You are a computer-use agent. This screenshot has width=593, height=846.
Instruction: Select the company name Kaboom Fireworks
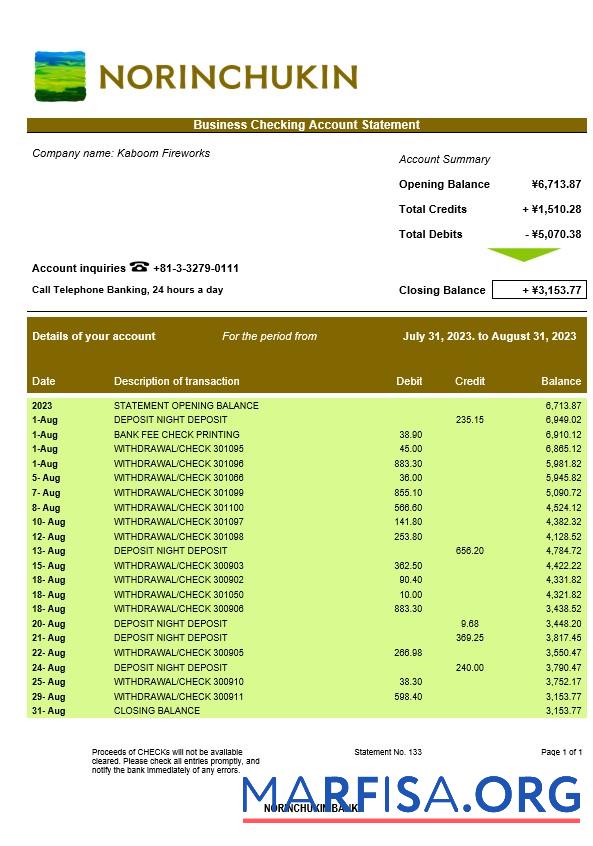tap(163, 153)
